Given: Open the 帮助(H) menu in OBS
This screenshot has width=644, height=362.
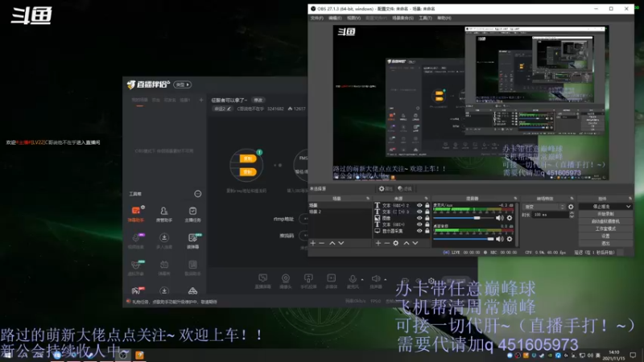Looking at the screenshot, I should point(444,18).
